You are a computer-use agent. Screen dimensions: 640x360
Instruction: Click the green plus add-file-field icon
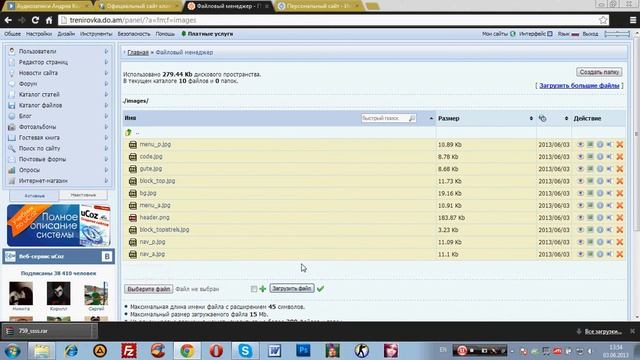pos(263,289)
